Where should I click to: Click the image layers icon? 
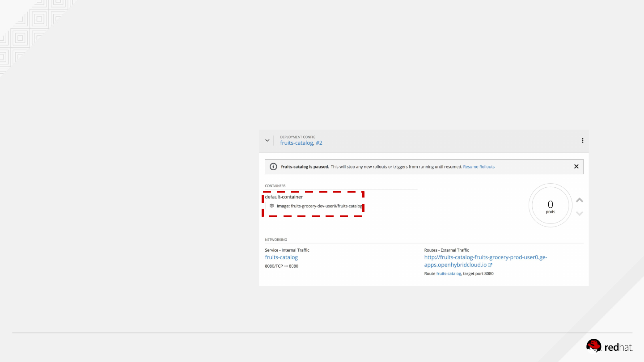point(271,206)
